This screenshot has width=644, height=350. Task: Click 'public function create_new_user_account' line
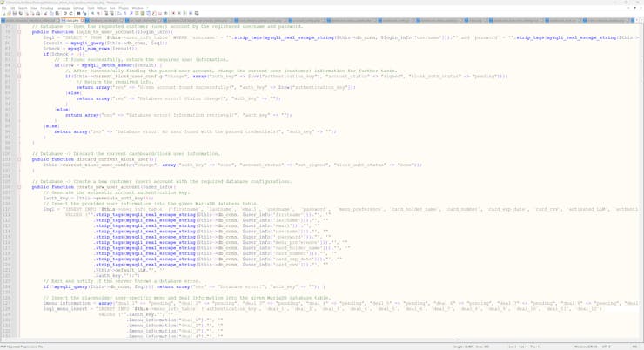104,187
